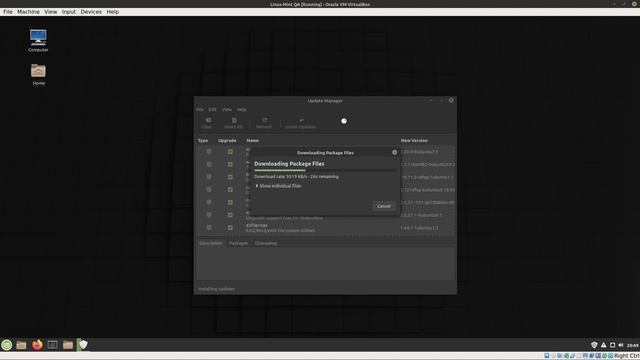Open the VirtualBox Help menu

(113, 12)
